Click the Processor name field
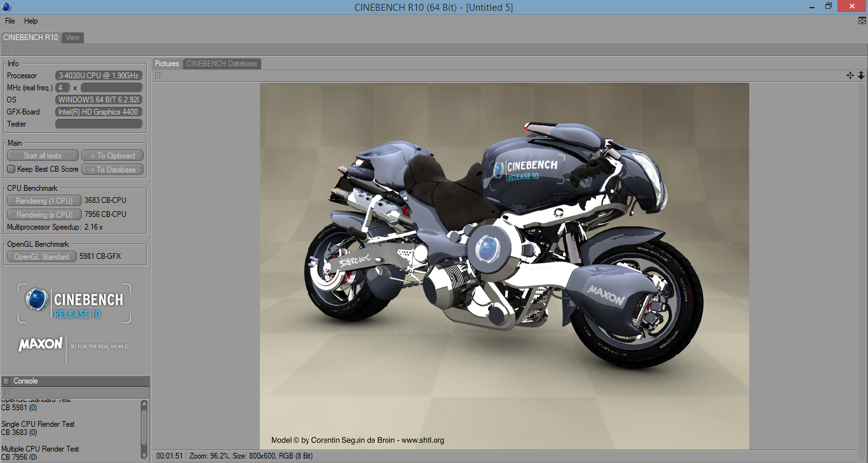Screen dimensions: 868x463 tap(98, 76)
